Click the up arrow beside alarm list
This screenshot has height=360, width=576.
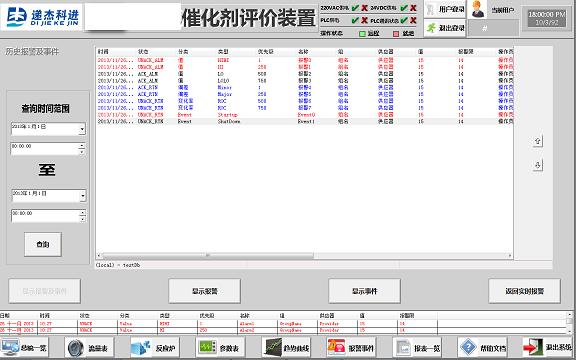538,141
